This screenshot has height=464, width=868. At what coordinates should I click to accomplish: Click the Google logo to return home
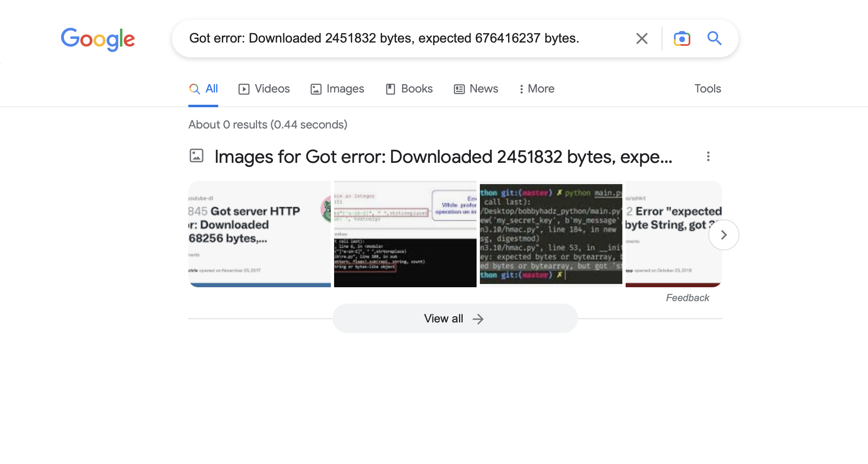pos(98,39)
